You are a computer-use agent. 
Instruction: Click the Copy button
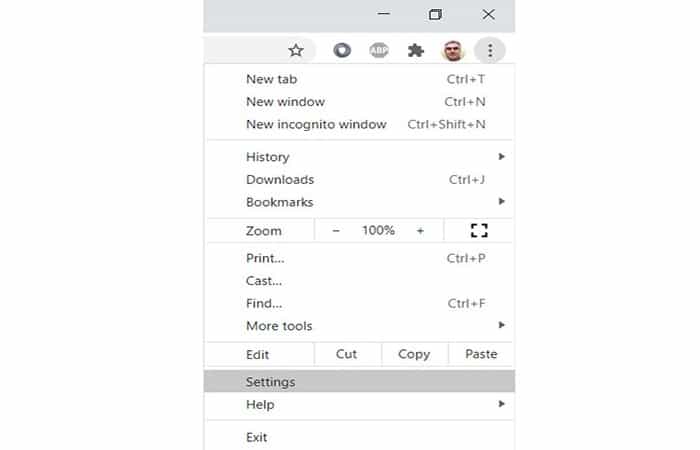414,354
